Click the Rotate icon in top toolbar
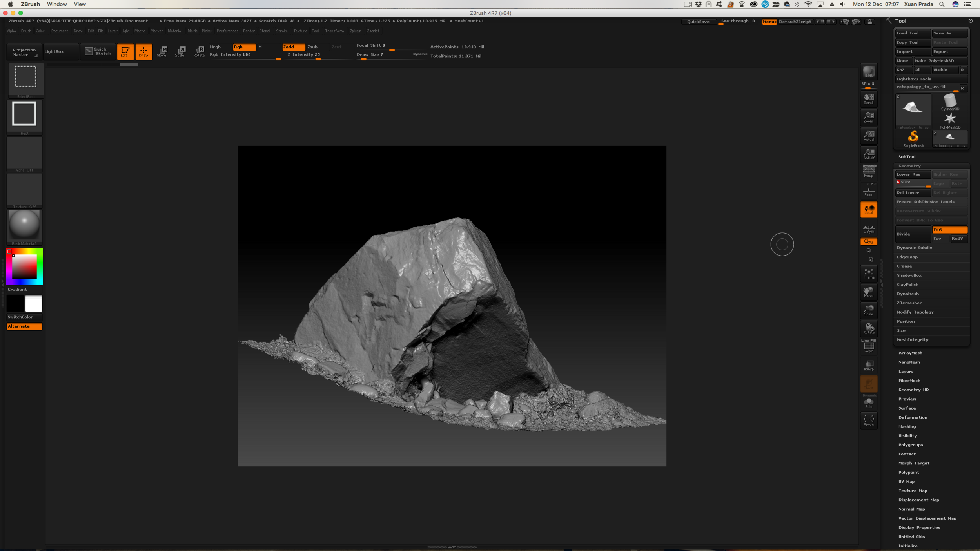The height and width of the screenshot is (551, 980). pyautogui.click(x=199, y=51)
